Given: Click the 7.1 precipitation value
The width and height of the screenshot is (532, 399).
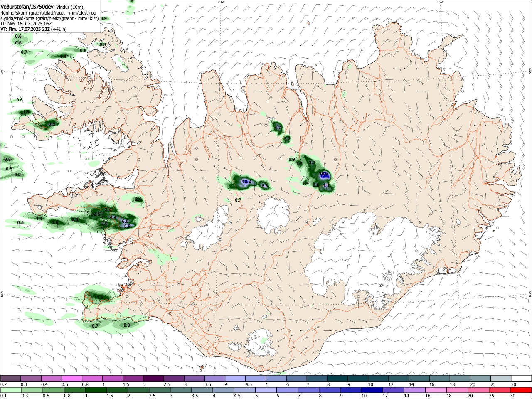Looking at the screenshot, I should (x=326, y=186).
